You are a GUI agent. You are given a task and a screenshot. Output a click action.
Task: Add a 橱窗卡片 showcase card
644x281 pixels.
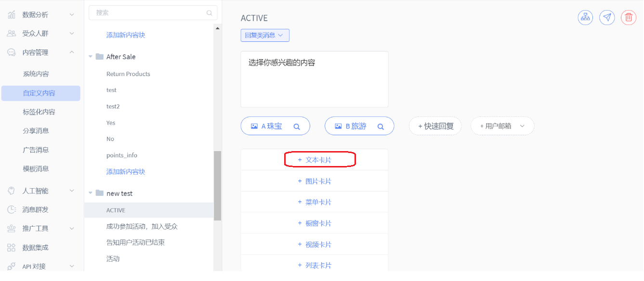click(315, 223)
